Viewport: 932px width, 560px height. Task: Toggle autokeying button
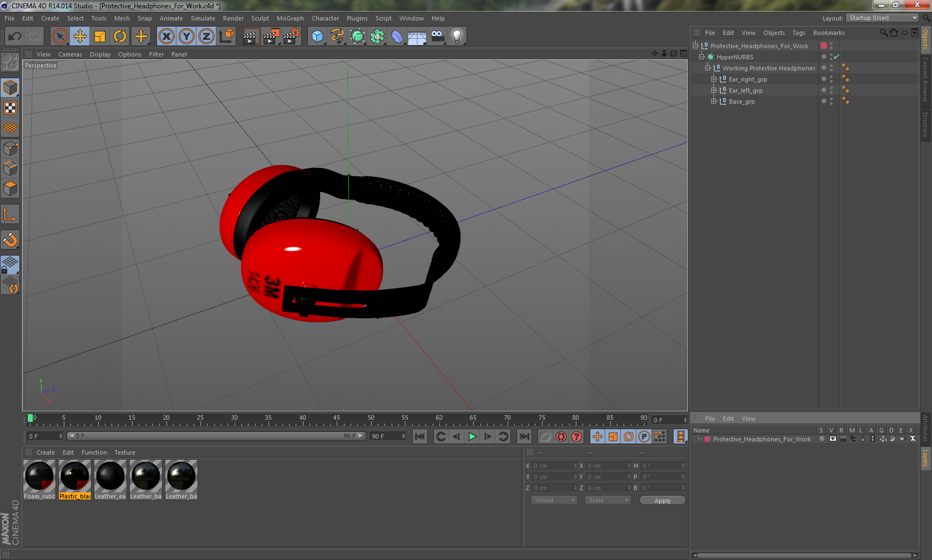tap(561, 436)
